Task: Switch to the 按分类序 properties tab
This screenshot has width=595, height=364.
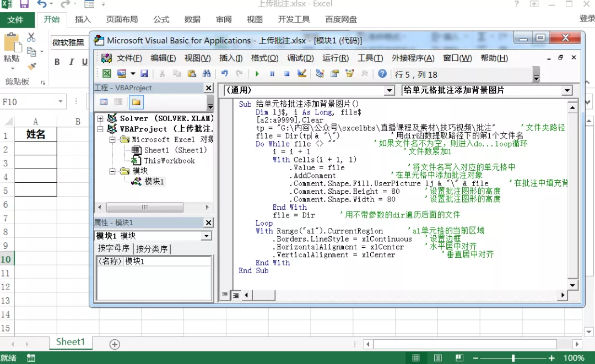Action: pos(152,249)
